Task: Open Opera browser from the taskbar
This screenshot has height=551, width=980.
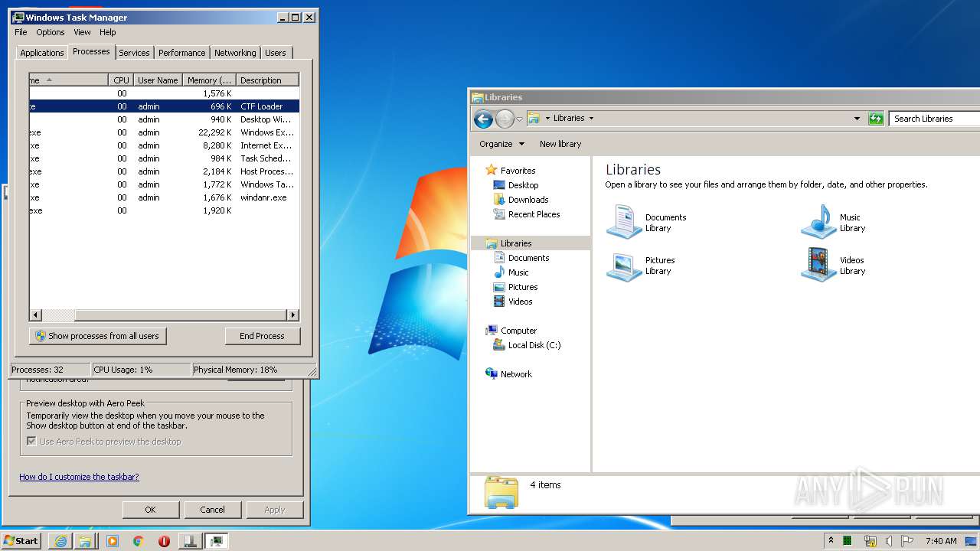Action: click(x=164, y=541)
